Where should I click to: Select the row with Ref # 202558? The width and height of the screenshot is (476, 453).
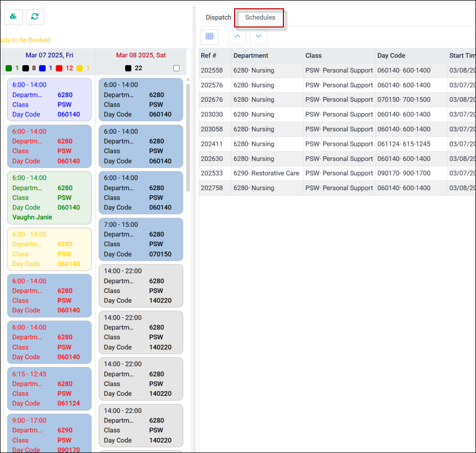337,71
